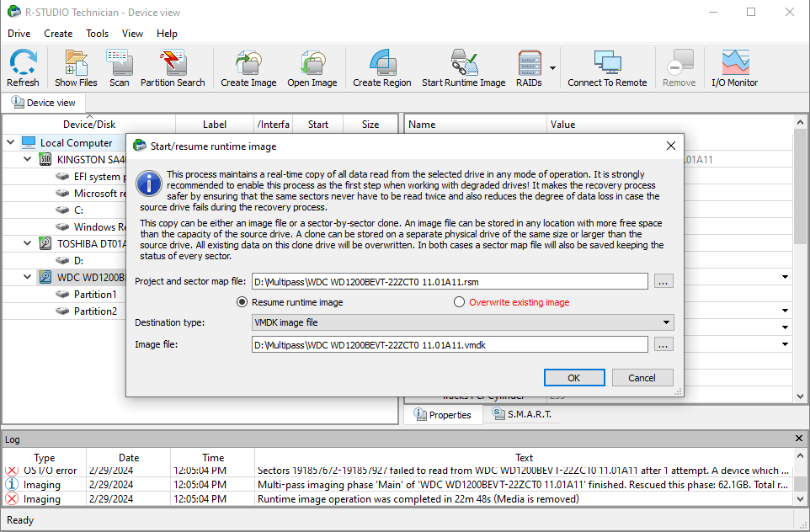The width and height of the screenshot is (810, 532).
Task: Switch to the S.M.A.R.T. tab
Action: click(x=522, y=414)
